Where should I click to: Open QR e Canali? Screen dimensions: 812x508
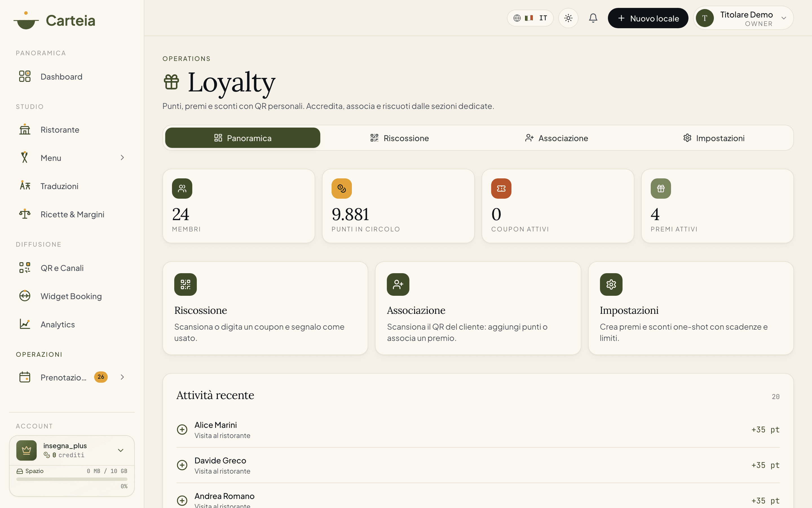72,268
